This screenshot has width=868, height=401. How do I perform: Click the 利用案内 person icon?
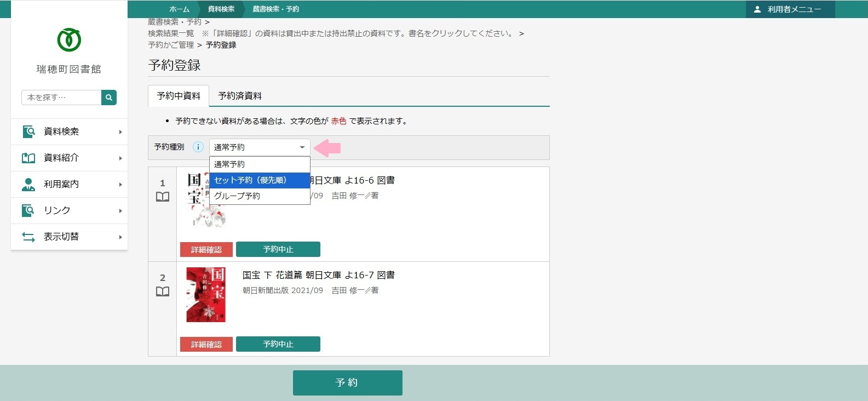pos(28,184)
